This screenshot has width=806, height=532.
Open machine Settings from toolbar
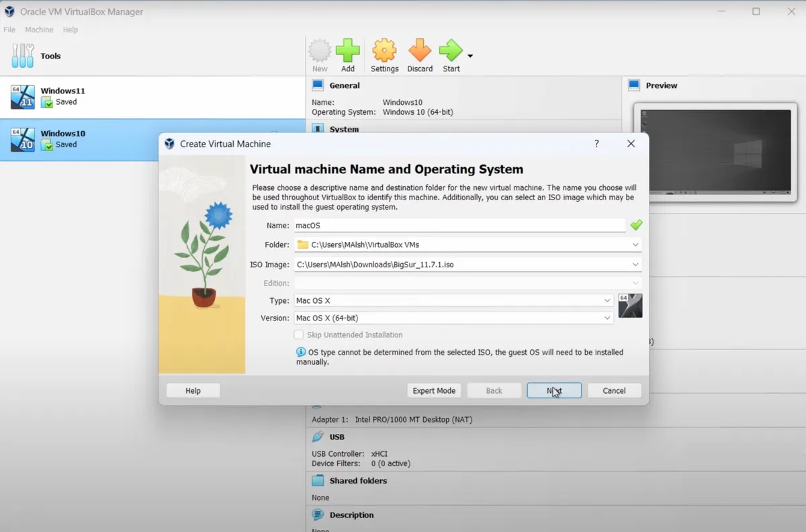[384, 50]
